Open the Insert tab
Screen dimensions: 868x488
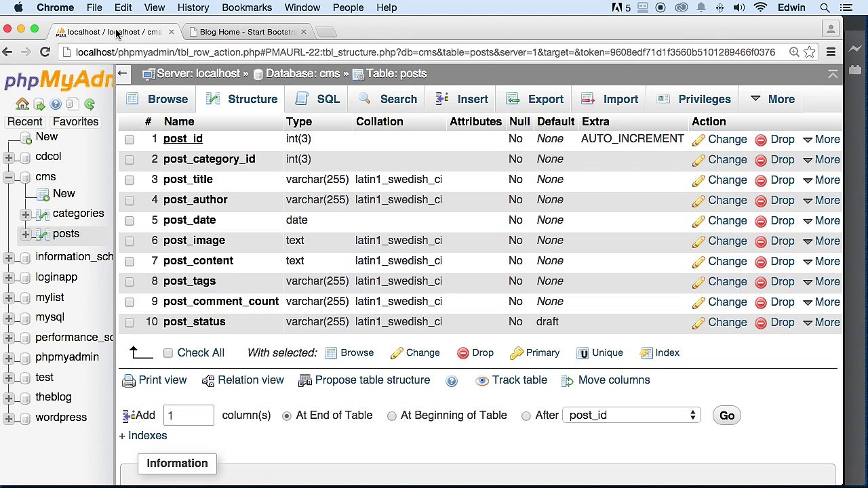point(462,99)
